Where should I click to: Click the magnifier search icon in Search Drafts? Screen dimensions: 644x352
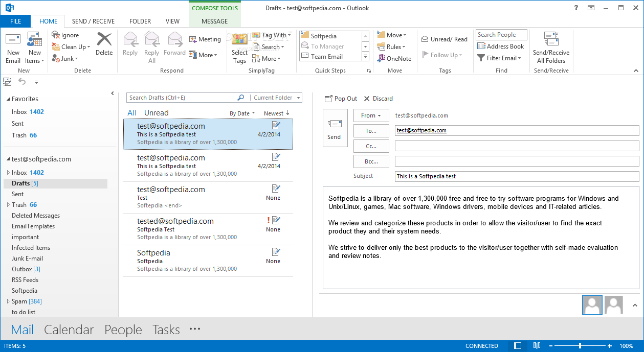point(241,98)
